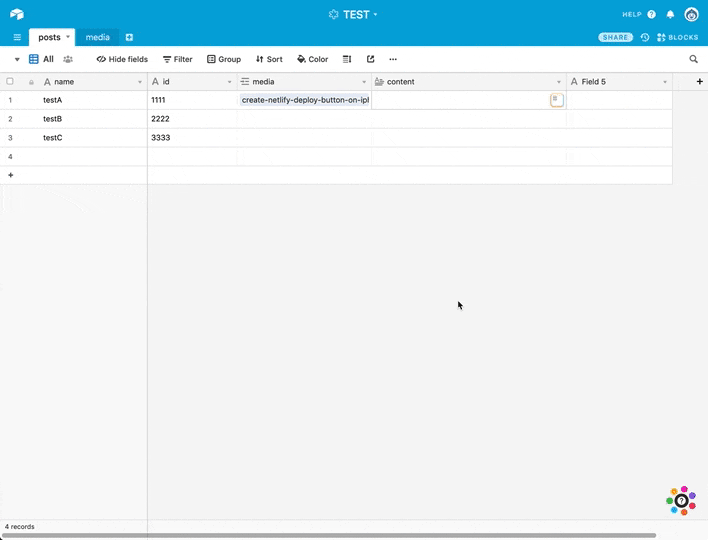Toggle the select all records checkbox

[10, 81]
